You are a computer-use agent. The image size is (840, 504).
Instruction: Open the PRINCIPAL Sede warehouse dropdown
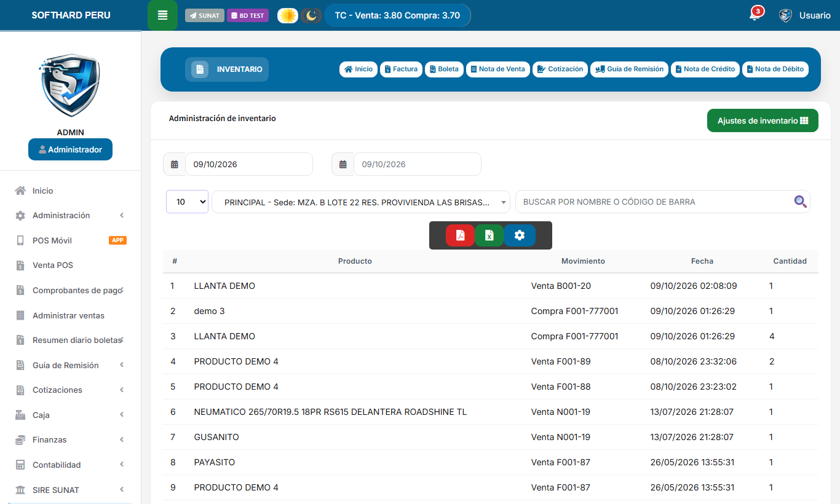click(361, 202)
